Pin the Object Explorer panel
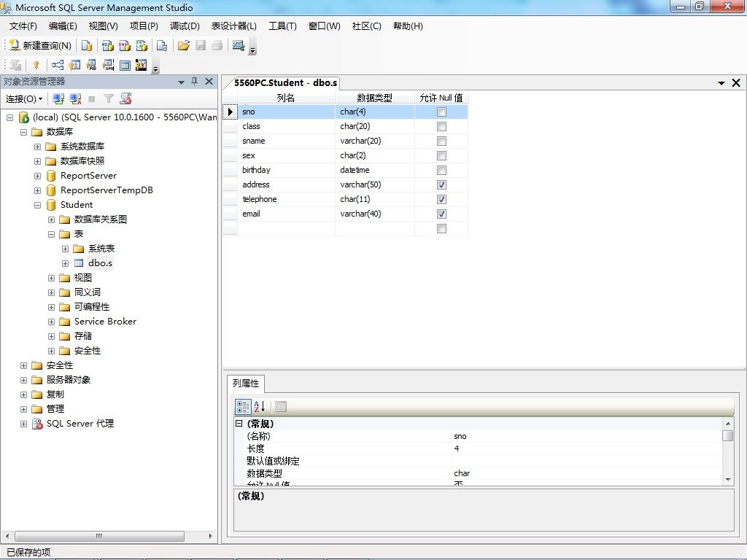This screenshot has width=747, height=560. coord(194,82)
